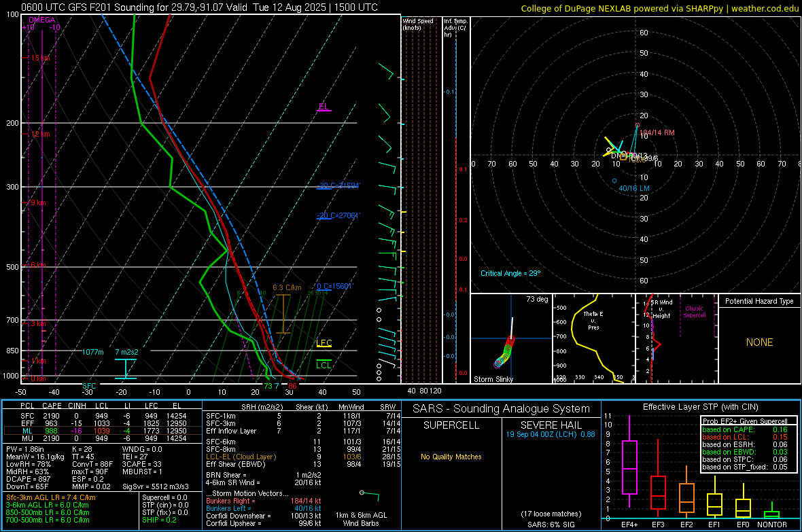Click the Theta-E v. Pres inset label
The height and width of the screenshot is (532, 802).
593,320
